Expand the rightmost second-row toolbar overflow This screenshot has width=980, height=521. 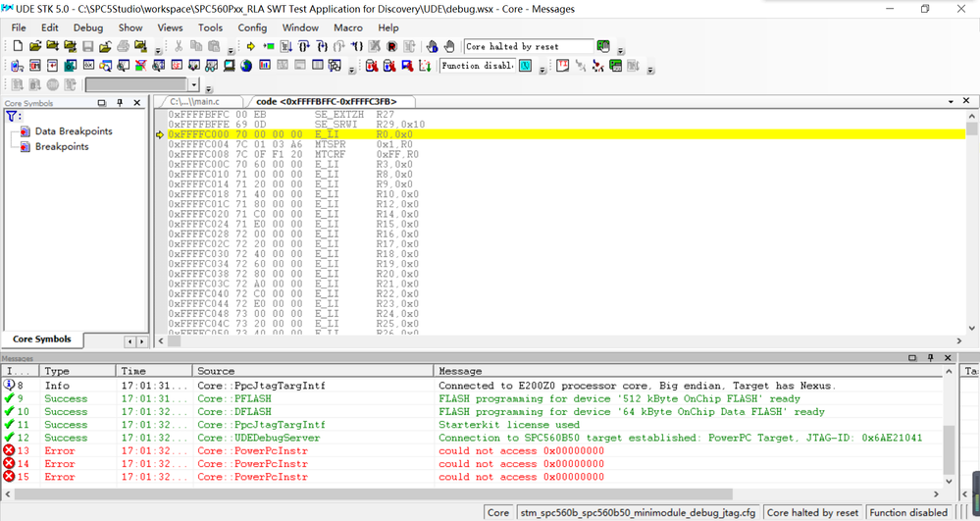pyautogui.click(x=650, y=70)
